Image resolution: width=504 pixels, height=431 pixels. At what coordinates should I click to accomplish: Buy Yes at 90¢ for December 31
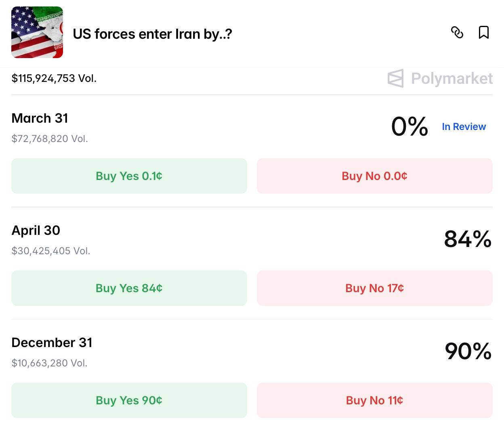click(x=129, y=400)
